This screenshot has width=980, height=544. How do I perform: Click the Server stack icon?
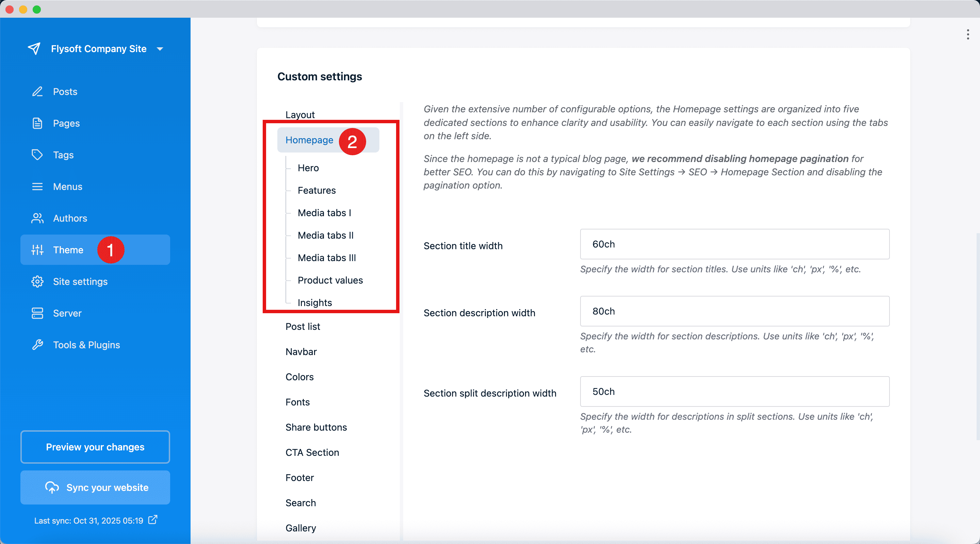tap(37, 313)
